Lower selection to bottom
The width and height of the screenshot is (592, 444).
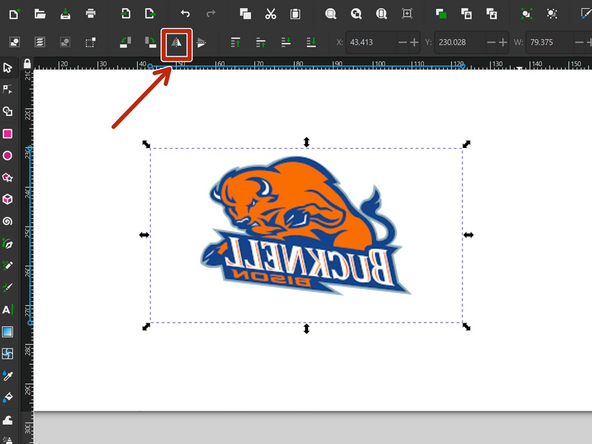[x=311, y=42]
